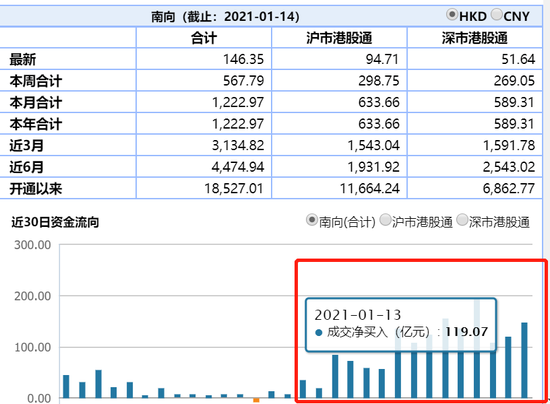Click the 100.00 axis label
Screen dimensions: 550x404
coord(33,347)
